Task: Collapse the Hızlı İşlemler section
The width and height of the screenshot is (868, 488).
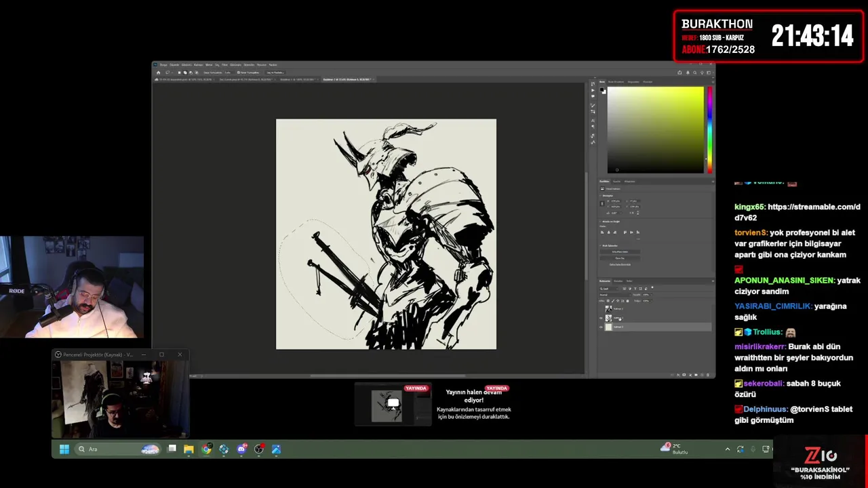Action: [600, 245]
